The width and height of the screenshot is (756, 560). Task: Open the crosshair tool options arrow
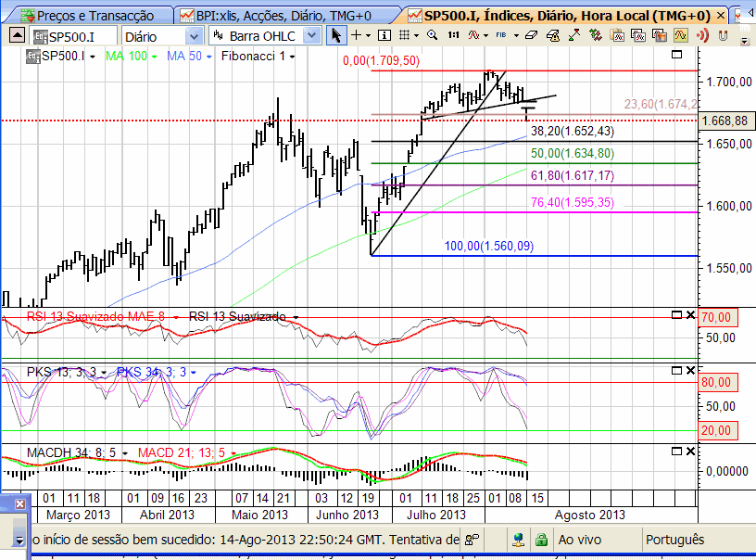pos(369,35)
